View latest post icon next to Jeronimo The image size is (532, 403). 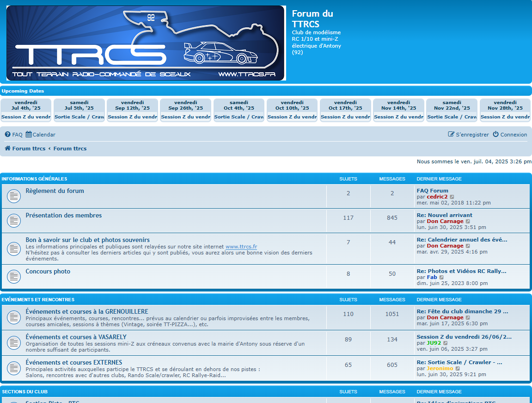pos(458,369)
